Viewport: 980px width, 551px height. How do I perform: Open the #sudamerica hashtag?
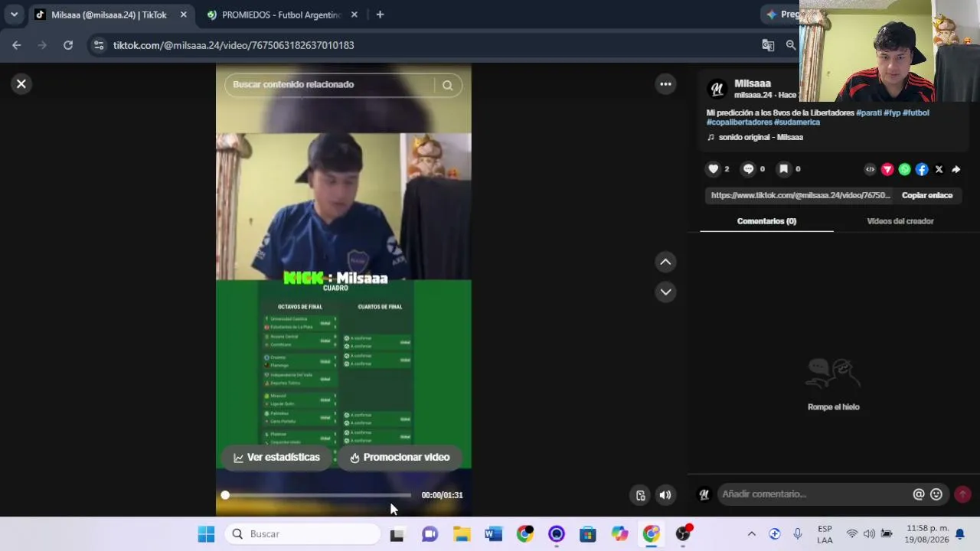pos(797,122)
